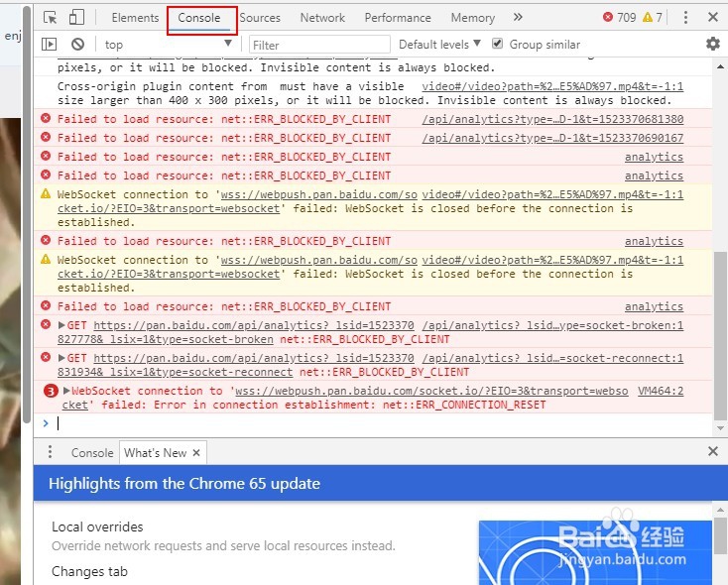Open console settings gear icon
This screenshot has width=728, height=585.
(x=713, y=44)
